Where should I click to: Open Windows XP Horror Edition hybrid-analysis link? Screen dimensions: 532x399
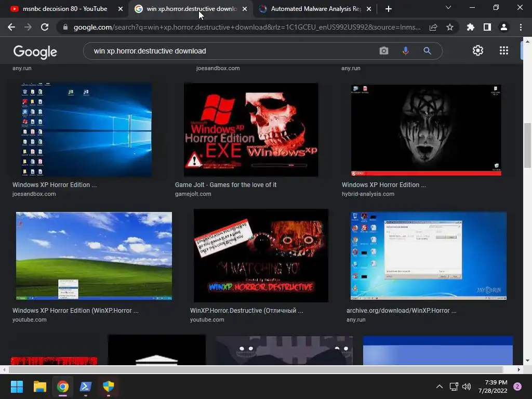pyautogui.click(x=384, y=185)
